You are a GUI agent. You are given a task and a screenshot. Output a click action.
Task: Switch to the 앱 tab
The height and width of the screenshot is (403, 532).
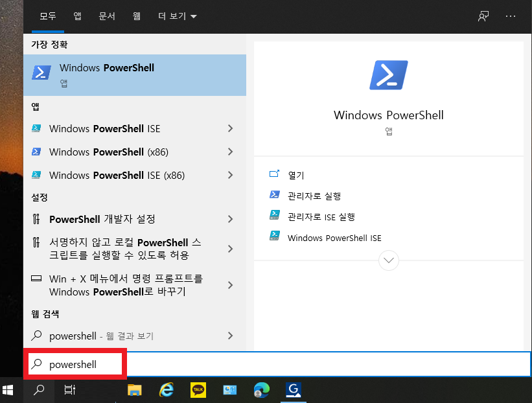coord(77,16)
